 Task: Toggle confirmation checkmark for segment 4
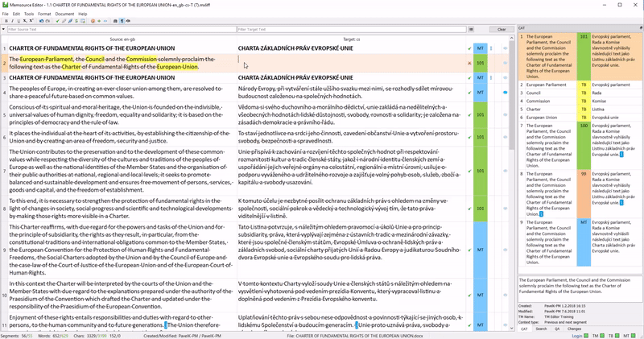click(x=469, y=93)
